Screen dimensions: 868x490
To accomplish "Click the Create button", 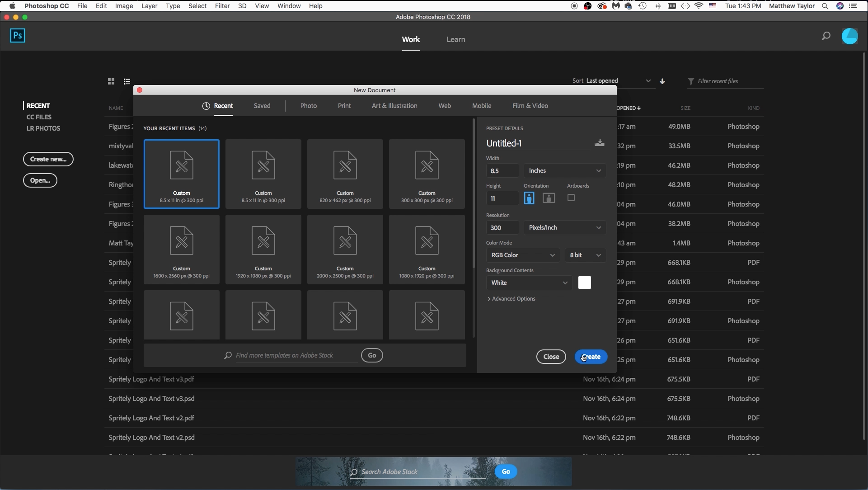I will pyautogui.click(x=591, y=357).
